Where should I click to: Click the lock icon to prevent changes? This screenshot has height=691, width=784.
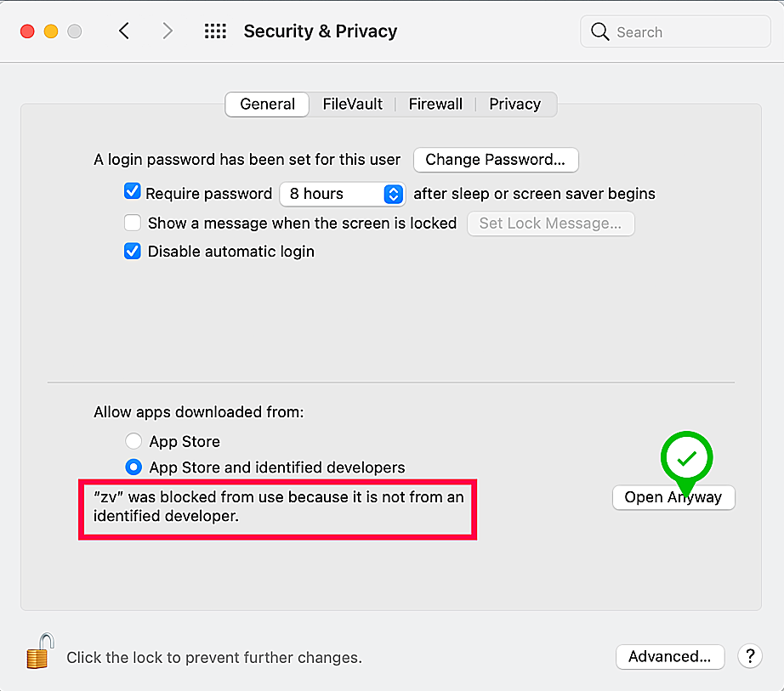(39, 652)
